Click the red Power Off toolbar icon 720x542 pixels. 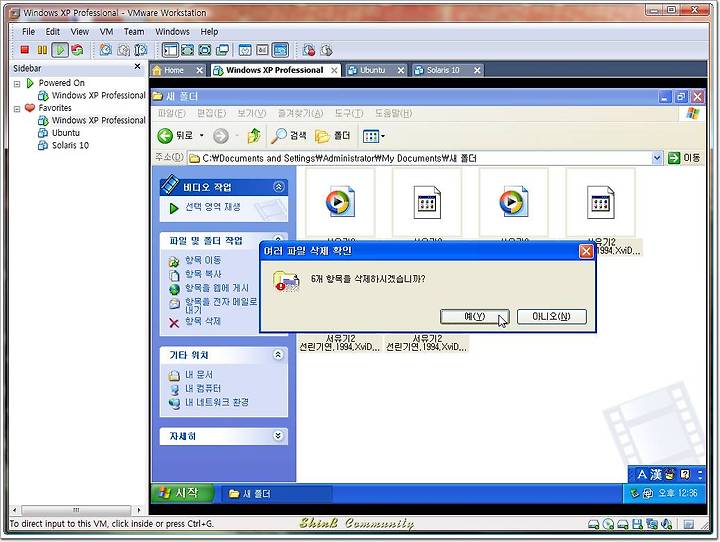click(x=25, y=50)
